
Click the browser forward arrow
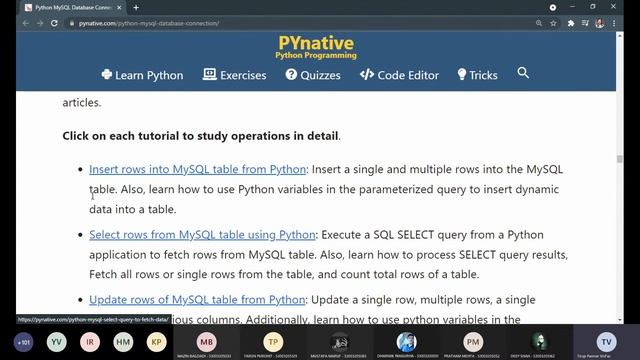click(40, 23)
